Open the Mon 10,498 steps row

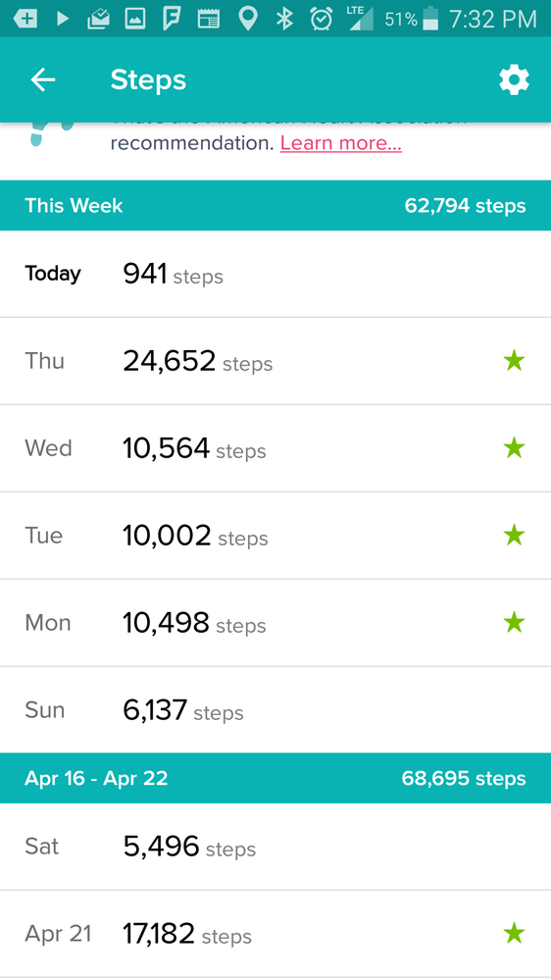point(275,623)
